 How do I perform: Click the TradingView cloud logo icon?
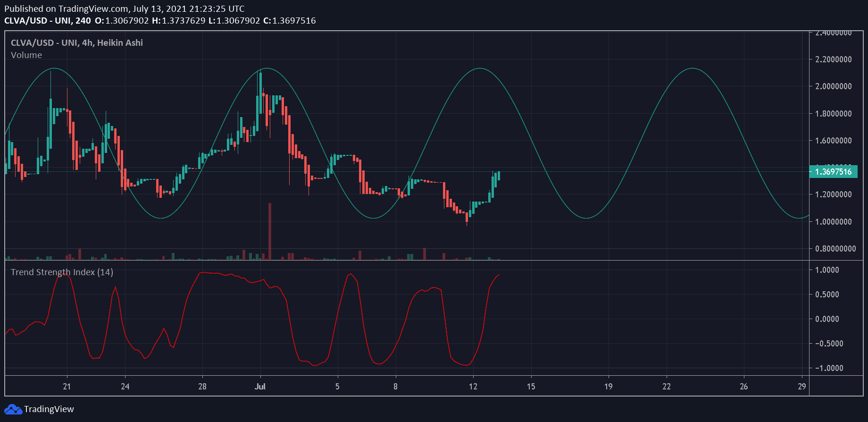(x=13, y=409)
